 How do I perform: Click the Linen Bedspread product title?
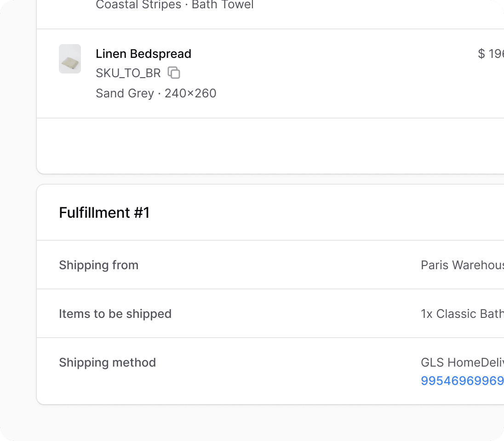point(143,54)
